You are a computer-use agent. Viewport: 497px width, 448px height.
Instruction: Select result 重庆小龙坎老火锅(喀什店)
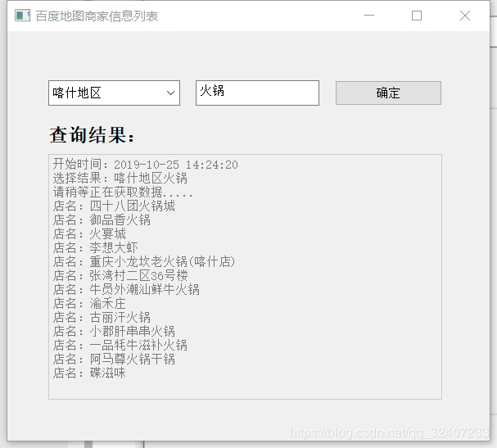tap(144, 262)
